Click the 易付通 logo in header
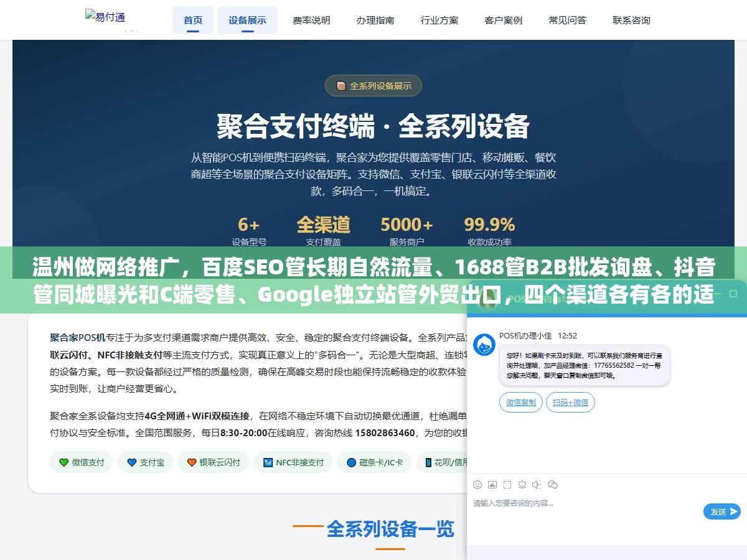747x560 pixels. 105,17
